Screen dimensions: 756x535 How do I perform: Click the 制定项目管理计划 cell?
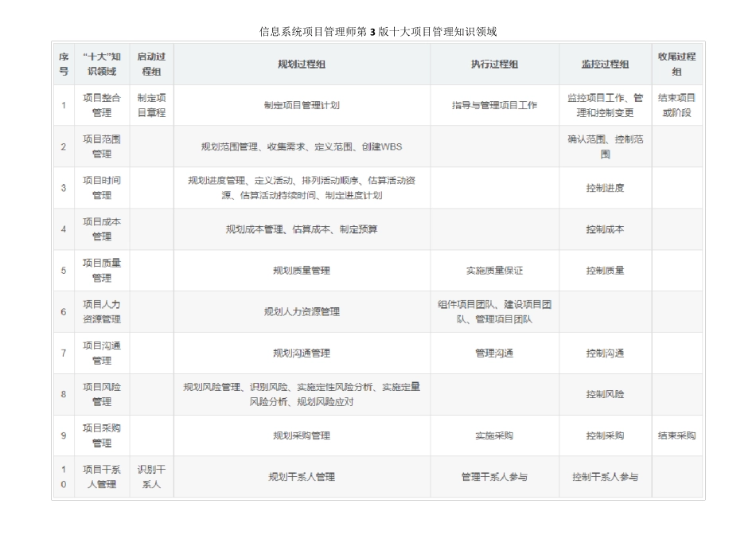[302, 105]
